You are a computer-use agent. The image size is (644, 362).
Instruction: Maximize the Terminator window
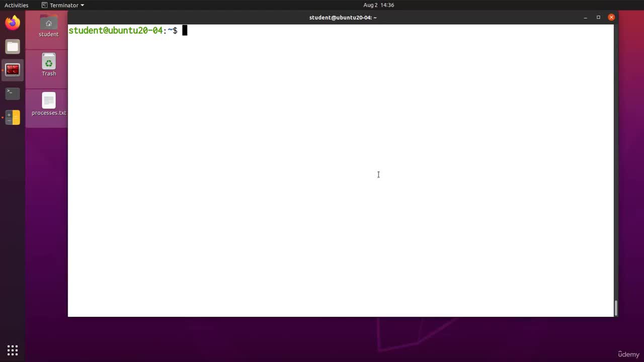coord(598,18)
